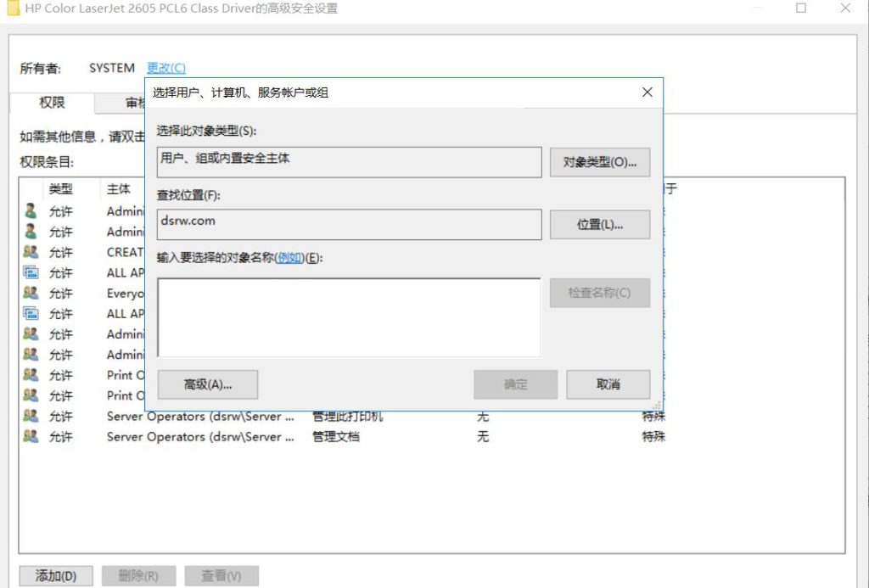Click the icon of the CREAT permission row
This screenshot has height=588, width=869.
31,252
